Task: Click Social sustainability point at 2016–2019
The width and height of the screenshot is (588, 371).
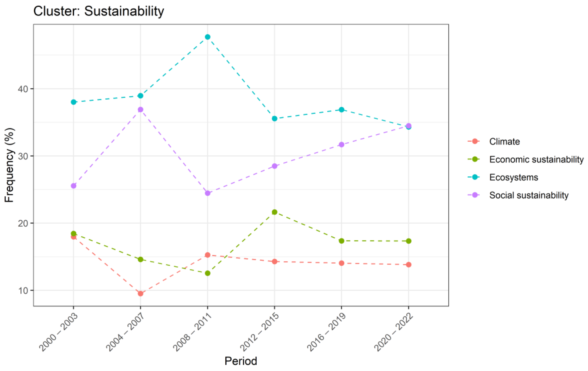Action: [342, 145]
